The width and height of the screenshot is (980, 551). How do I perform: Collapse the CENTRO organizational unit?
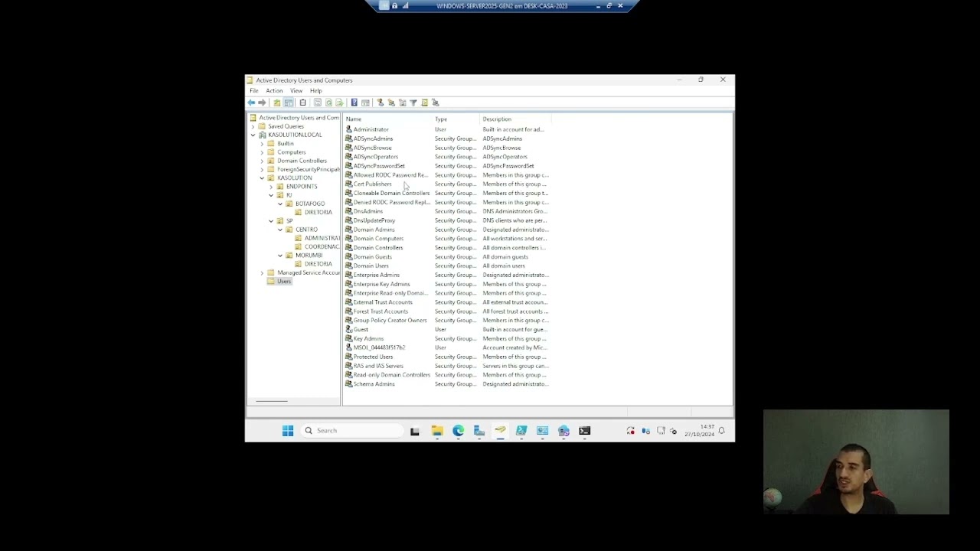[x=280, y=230]
